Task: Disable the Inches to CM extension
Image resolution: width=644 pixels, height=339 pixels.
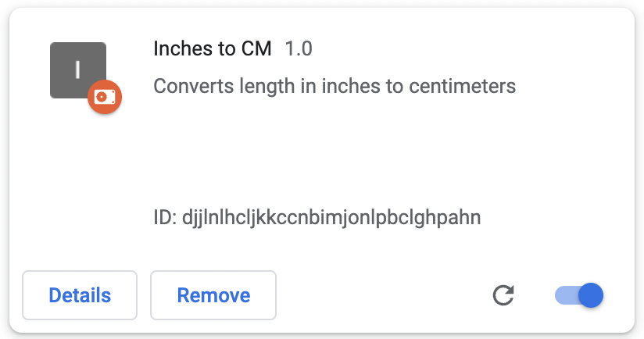Action: click(579, 295)
